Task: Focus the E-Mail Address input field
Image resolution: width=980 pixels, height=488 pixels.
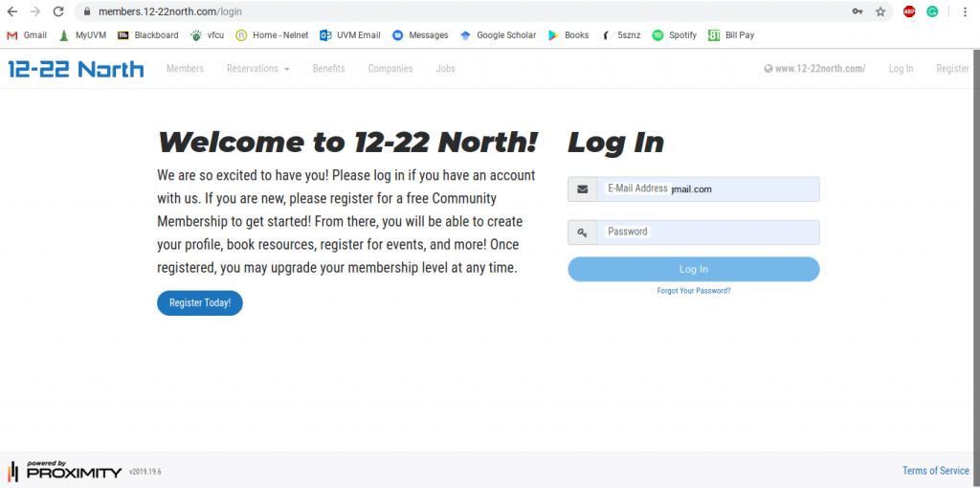Action: click(708, 189)
